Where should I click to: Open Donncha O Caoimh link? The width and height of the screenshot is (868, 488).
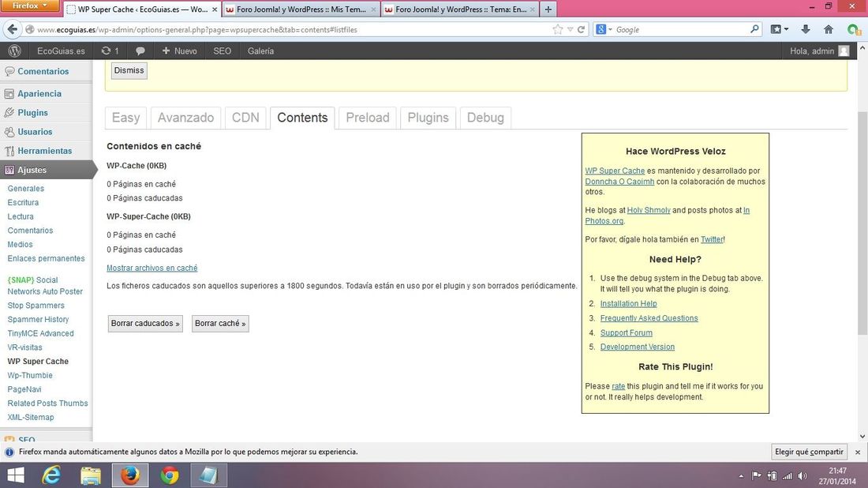coord(619,182)
